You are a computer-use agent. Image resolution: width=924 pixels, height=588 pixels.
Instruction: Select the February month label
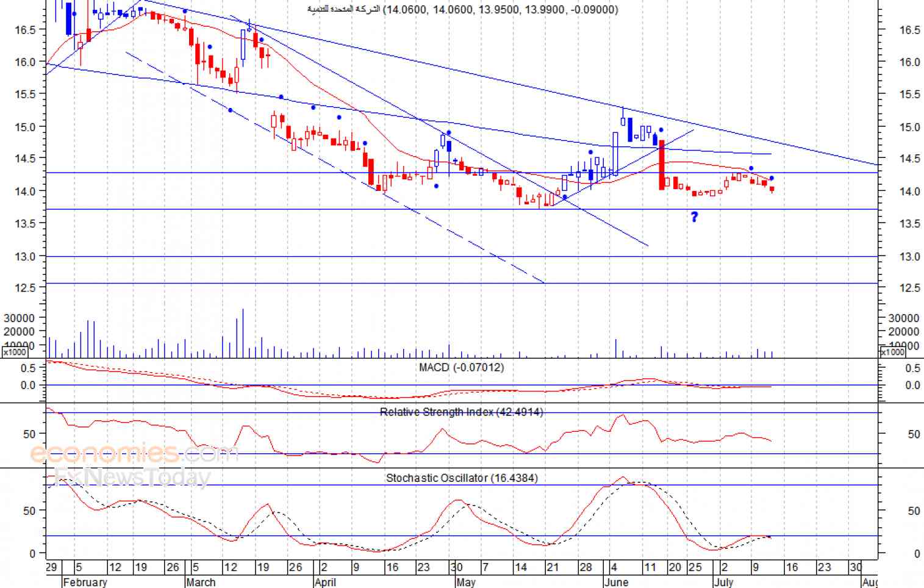click(85, 582)
